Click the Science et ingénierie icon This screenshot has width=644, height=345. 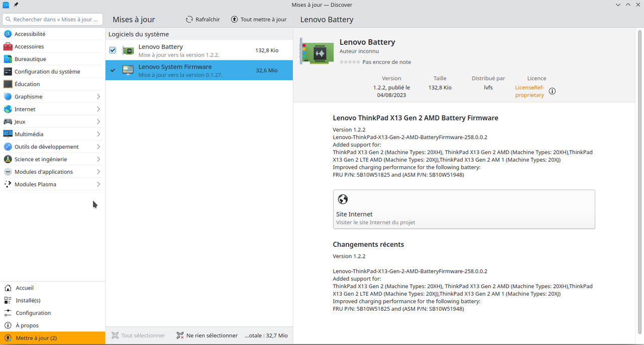pyautogui.click(x=8, y=159)
